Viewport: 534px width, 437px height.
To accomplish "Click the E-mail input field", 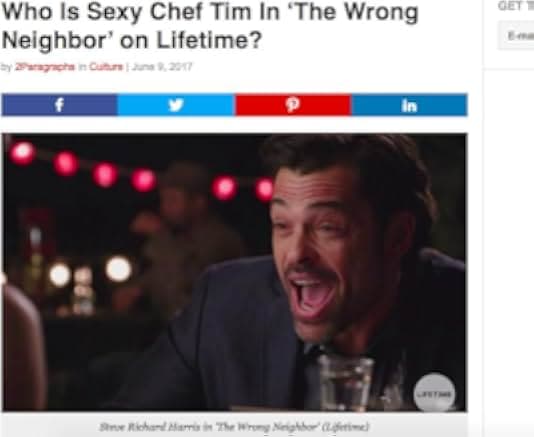I will pyautogui.click(x=516, y=35).
